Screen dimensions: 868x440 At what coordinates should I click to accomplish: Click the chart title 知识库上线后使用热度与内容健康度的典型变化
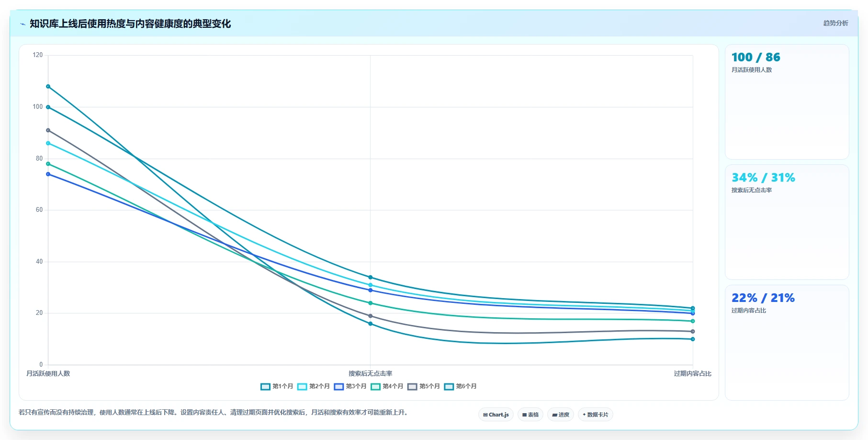click(x=130, y=24)
